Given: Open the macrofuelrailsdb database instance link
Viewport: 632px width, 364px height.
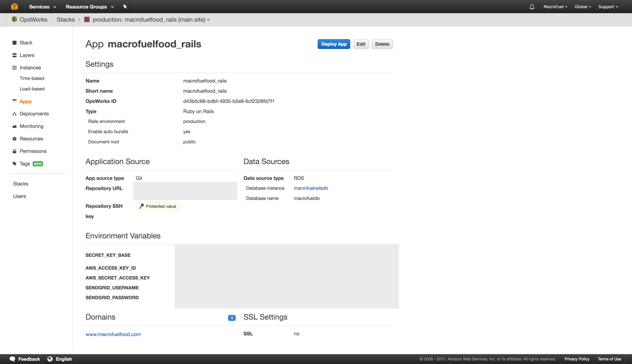Looking at the screenshot, I should 311,188.
